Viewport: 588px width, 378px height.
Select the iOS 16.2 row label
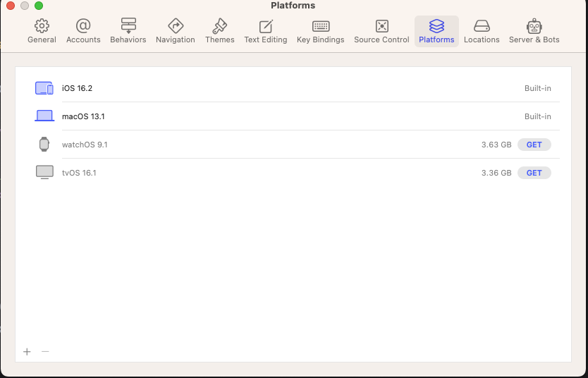point(78,88)
